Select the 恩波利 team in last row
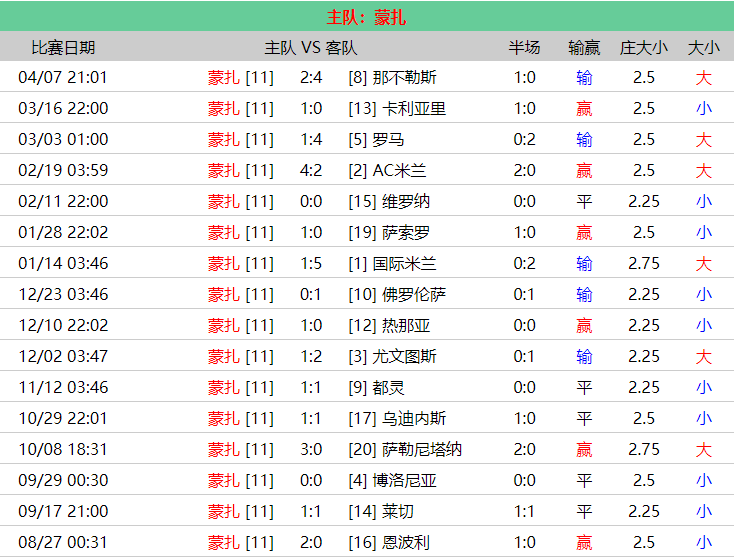Screen dimensions: 737x558 click(406, 543)
